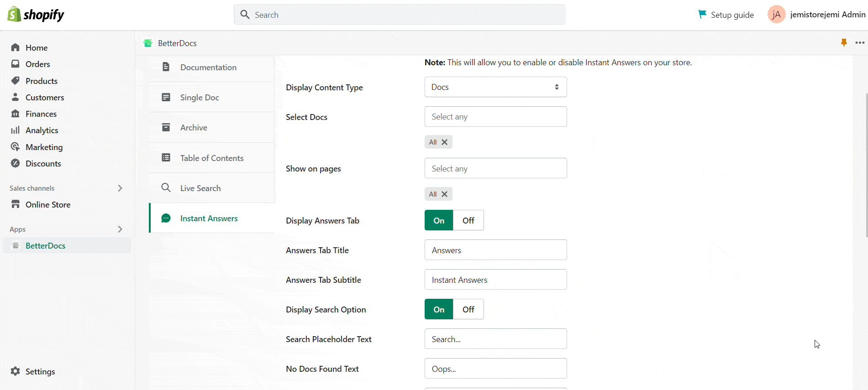The image size is (868, 390).
Task: Click the Home house icon
Action: [x=16, y=47]
